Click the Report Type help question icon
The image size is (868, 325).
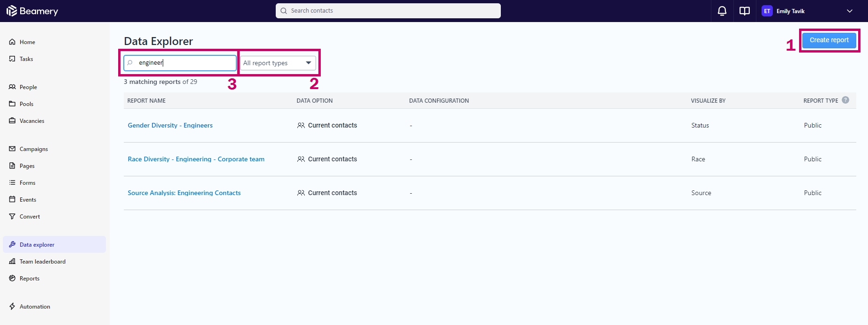click(x=845, y=100)
